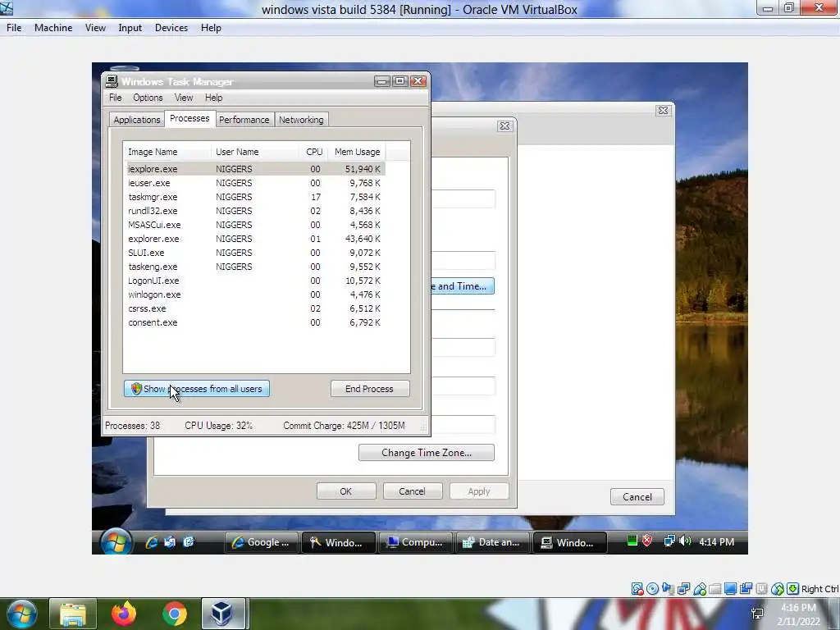Select the explorer.exe process row

tap(256, 239)
